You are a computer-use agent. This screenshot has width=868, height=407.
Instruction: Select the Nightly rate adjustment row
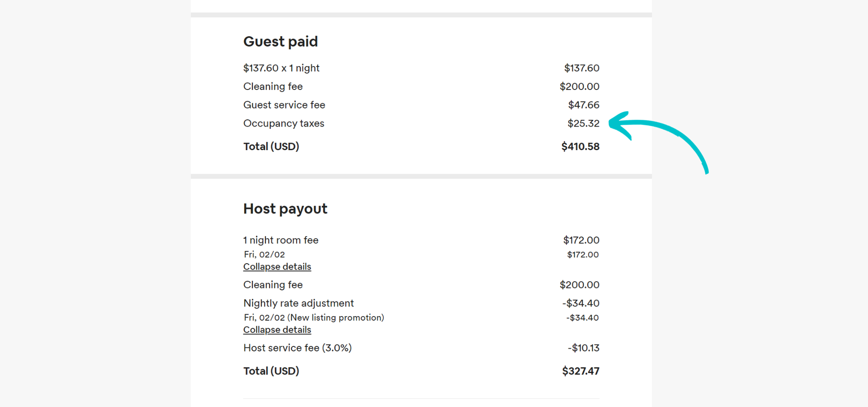click(298, 303)
